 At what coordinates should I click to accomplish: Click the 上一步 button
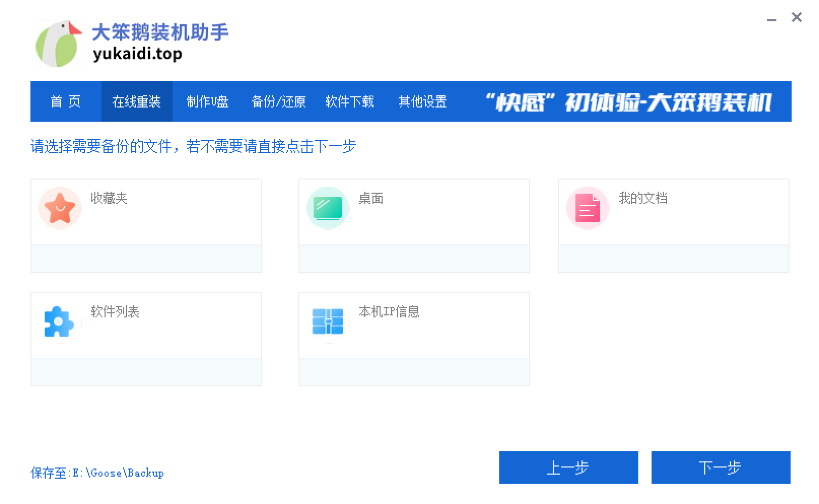[x=568, y=467]
